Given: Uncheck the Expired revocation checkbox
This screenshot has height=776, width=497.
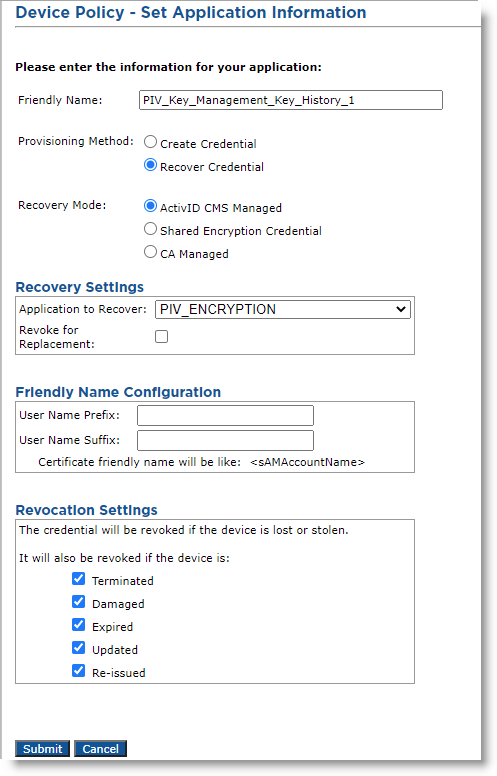Looking at the screenshot, I should coord(79,625).
